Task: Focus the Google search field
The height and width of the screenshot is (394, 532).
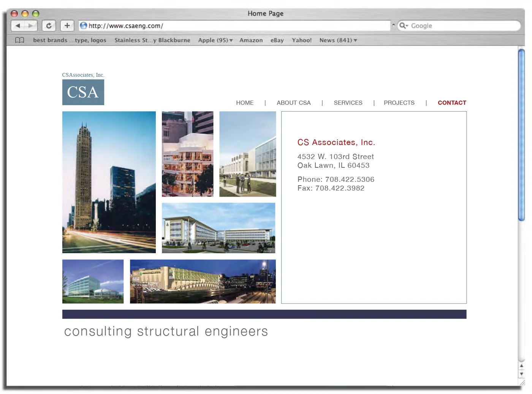Action: pyautogui.click(x=459, y=26)
